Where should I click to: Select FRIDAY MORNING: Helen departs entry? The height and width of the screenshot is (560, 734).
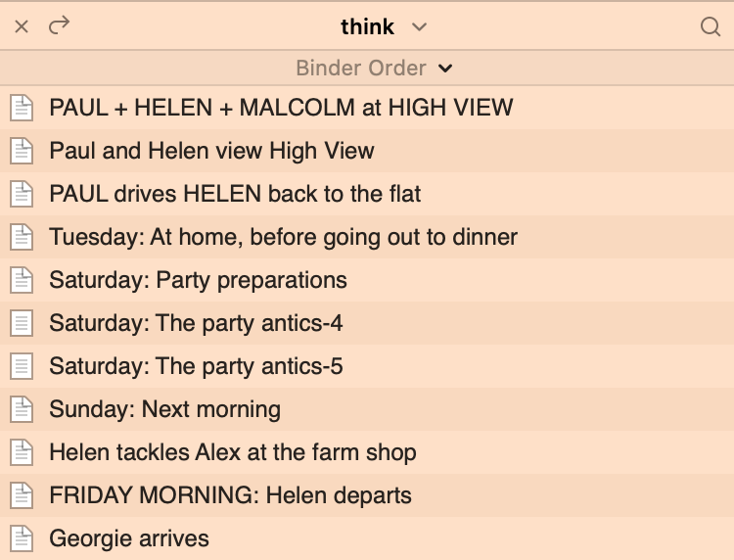tap(367, 495)
